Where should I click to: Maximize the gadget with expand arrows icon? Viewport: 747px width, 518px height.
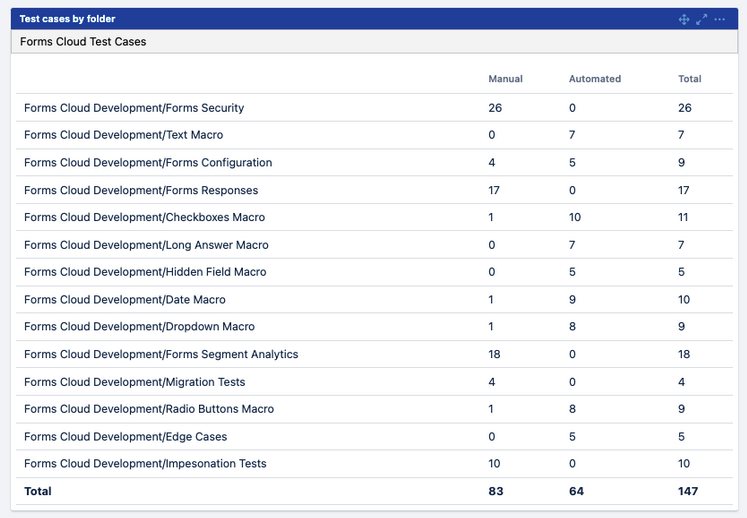tap(702, 19)
